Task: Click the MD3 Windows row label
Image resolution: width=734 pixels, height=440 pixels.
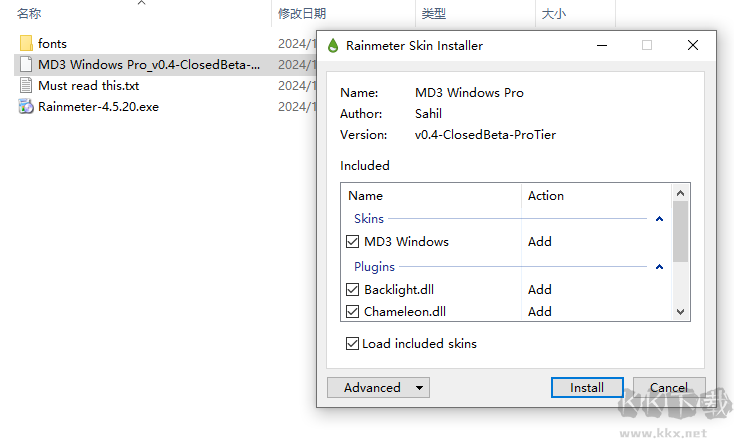Action: coord(406,242)
